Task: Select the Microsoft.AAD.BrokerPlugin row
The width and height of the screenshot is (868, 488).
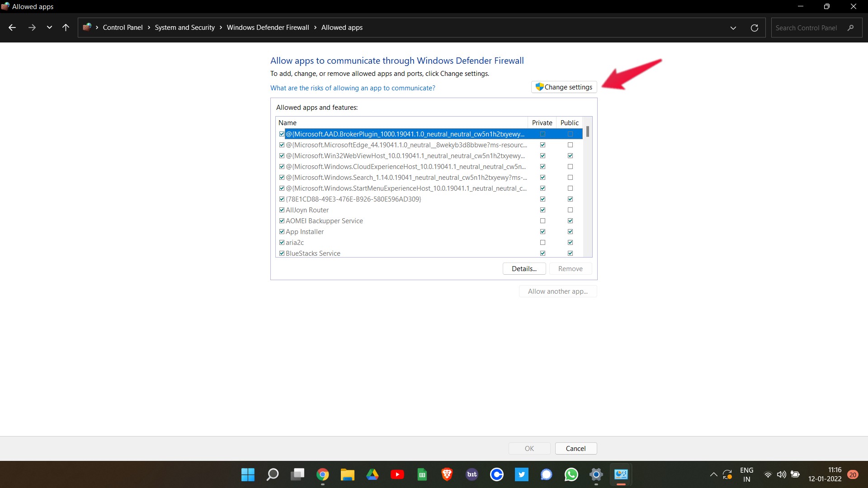Action: 429,134
